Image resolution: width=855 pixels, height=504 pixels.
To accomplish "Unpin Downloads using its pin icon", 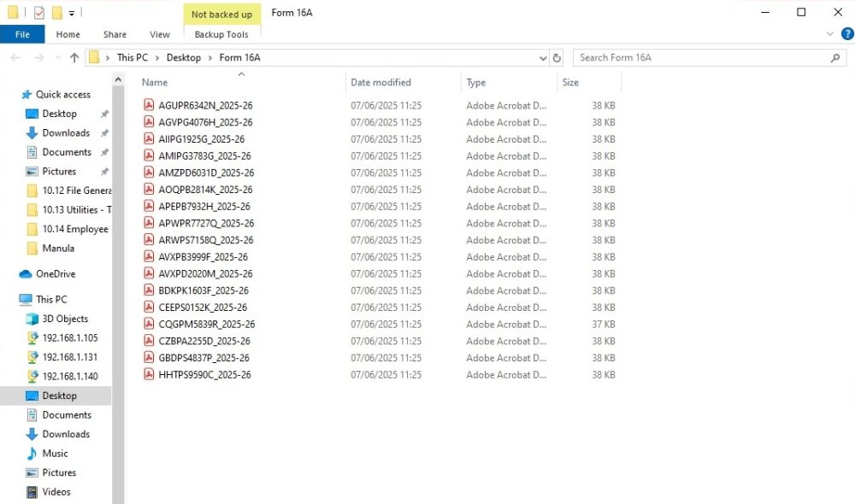I will click(104, 133).
